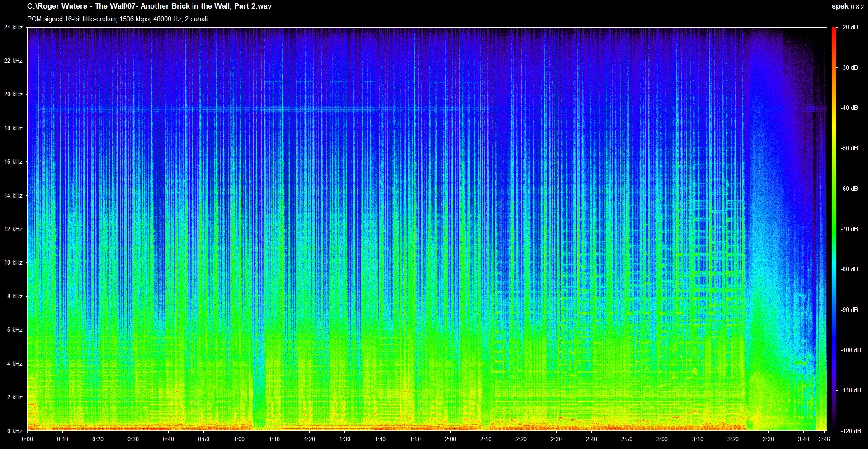Click the 3:10 time axis label
Viewport: 868px width, 449px height.
(698, 439)
